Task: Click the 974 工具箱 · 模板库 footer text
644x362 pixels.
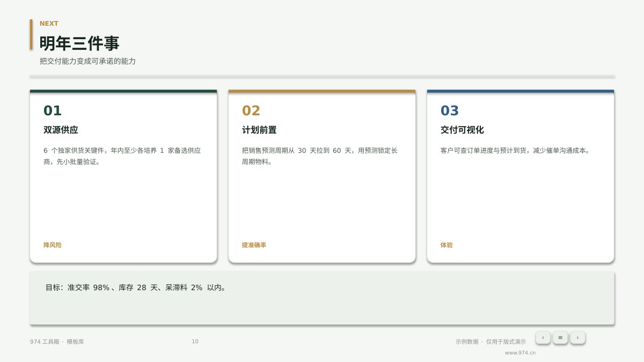Action: 57,342
